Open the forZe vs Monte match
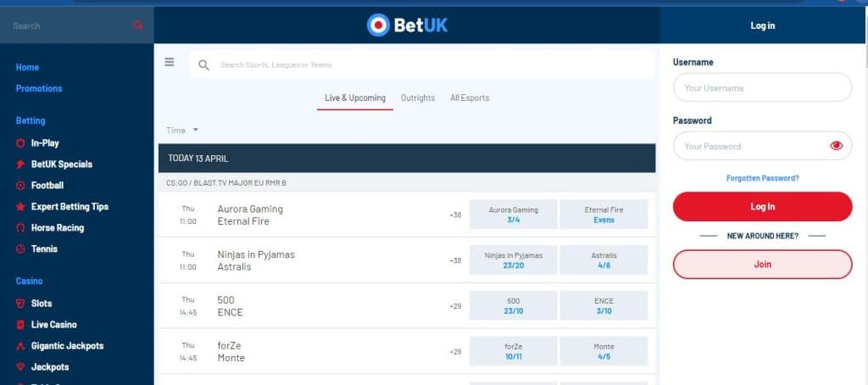This screenshot has height=385, width=868. (x=231, y=351)
